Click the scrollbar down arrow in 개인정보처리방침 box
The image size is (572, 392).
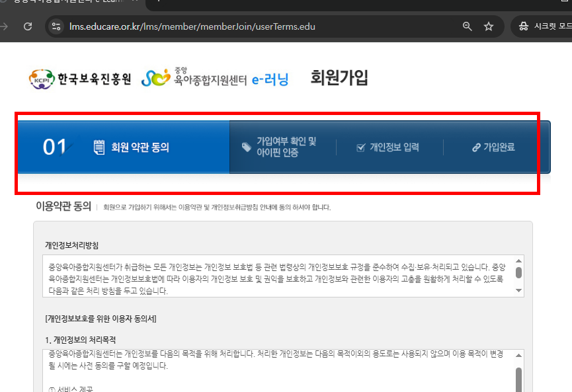(518, 290)
